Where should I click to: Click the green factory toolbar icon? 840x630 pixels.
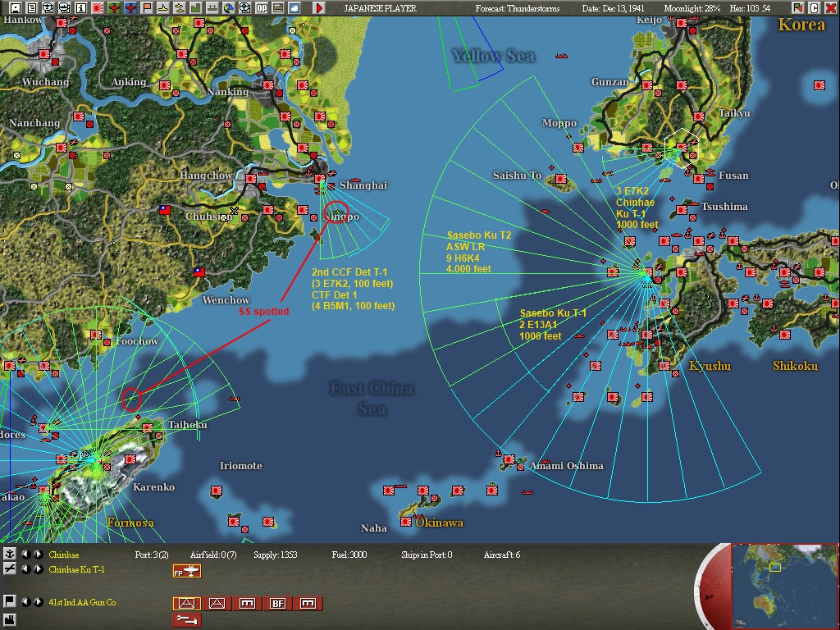click(x=196, y=7)
